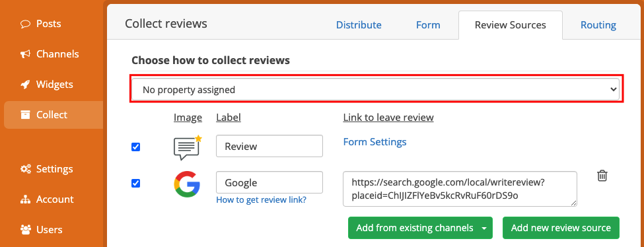This screenshot has height=247, width=644.
Task: Click the Google logo image
Action: pyautogui.click(x=187, y=184)
